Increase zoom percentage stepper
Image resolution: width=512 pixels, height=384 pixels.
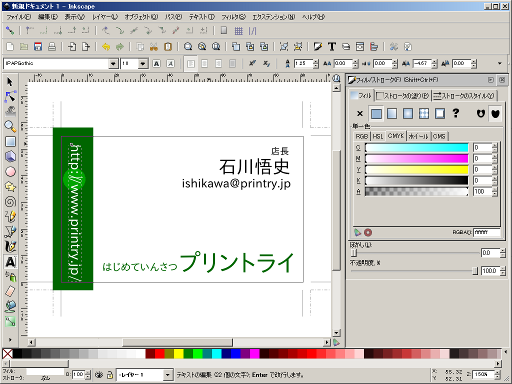point(497,373)
